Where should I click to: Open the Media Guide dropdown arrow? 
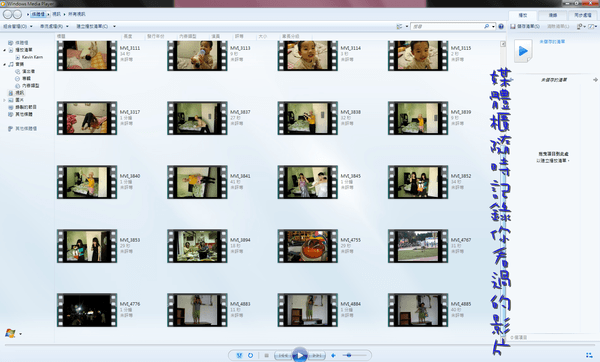coord(20,334)
